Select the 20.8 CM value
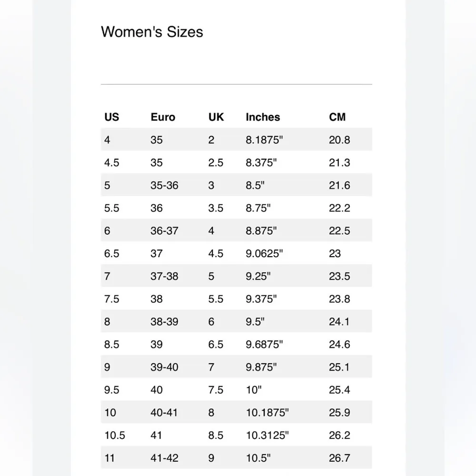 pos(339,140)
